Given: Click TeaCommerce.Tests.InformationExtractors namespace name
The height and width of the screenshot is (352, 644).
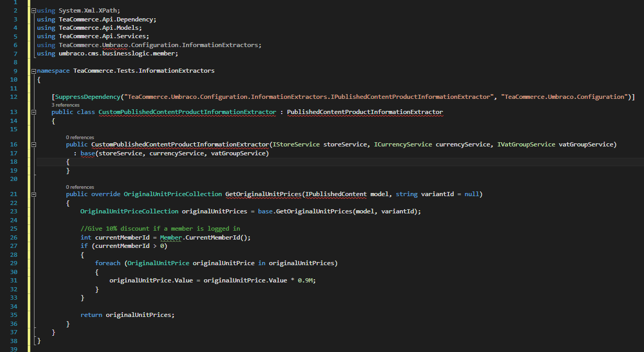Looking at the screenshot, I should pyautogui.click(x=144, y=71).
